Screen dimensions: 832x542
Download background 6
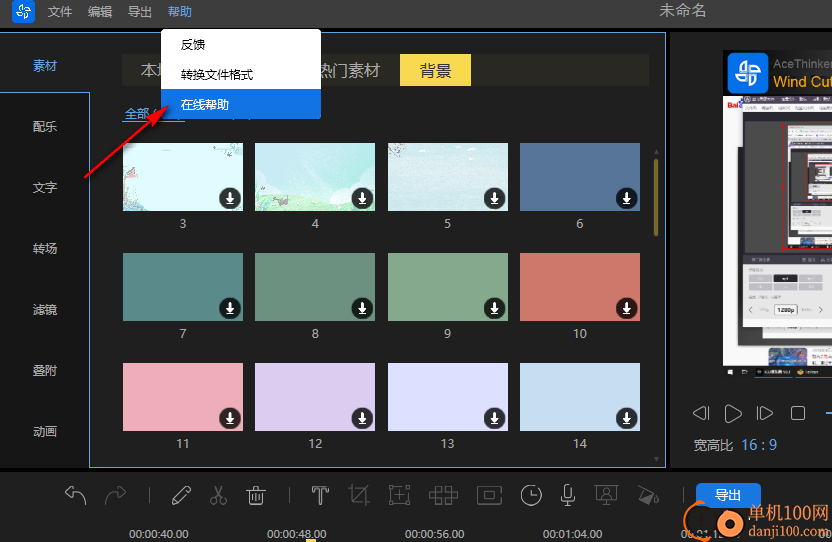click(626, 198)
